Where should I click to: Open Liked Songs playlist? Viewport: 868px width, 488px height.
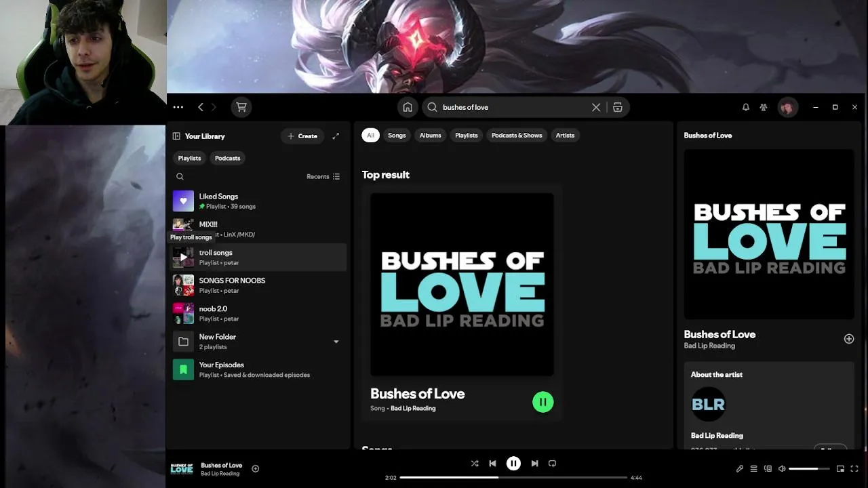[x=258, y=201]
